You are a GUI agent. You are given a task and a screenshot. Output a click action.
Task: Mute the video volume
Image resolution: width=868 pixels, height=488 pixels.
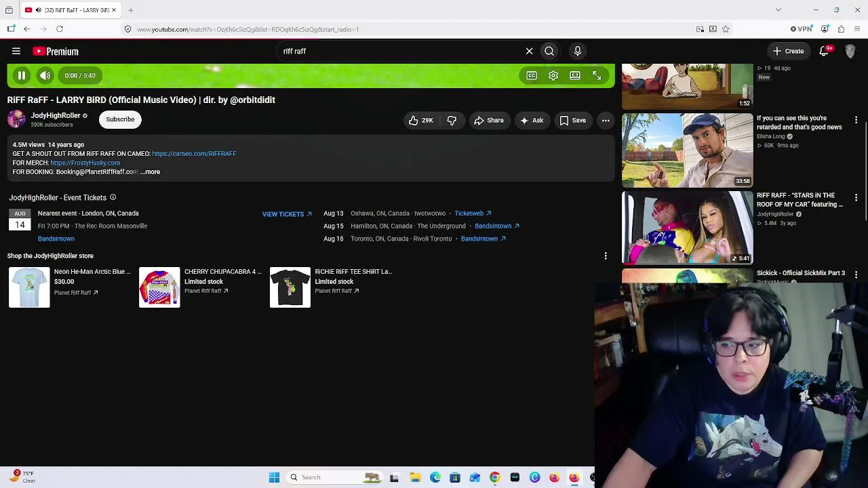point(45,75)
